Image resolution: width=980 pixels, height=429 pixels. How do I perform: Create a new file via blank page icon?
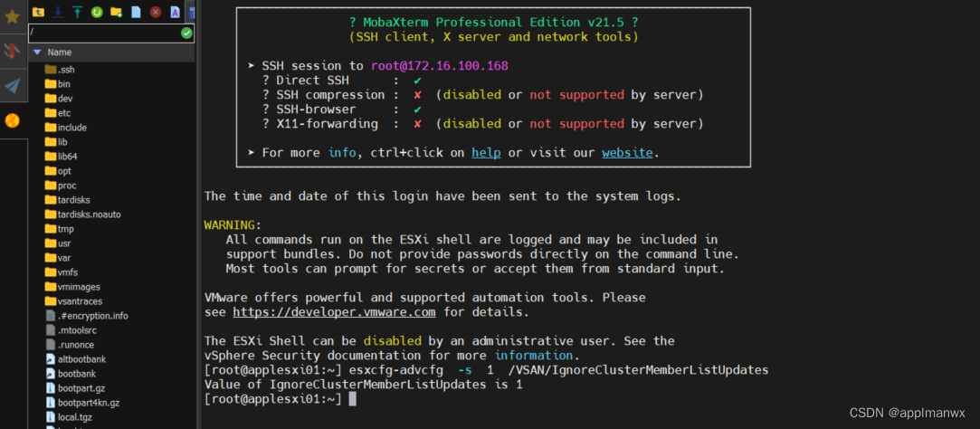[x=136, y=11]
